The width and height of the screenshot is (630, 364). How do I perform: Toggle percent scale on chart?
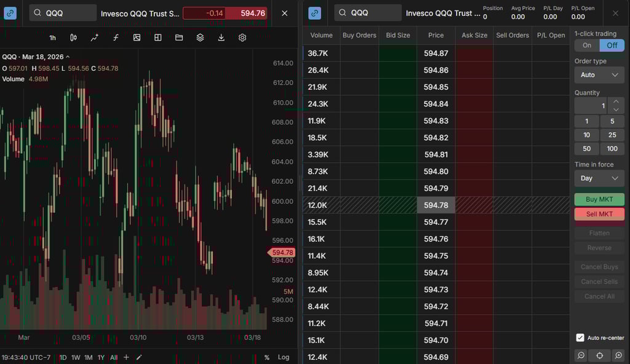click(x=267, y=357)
